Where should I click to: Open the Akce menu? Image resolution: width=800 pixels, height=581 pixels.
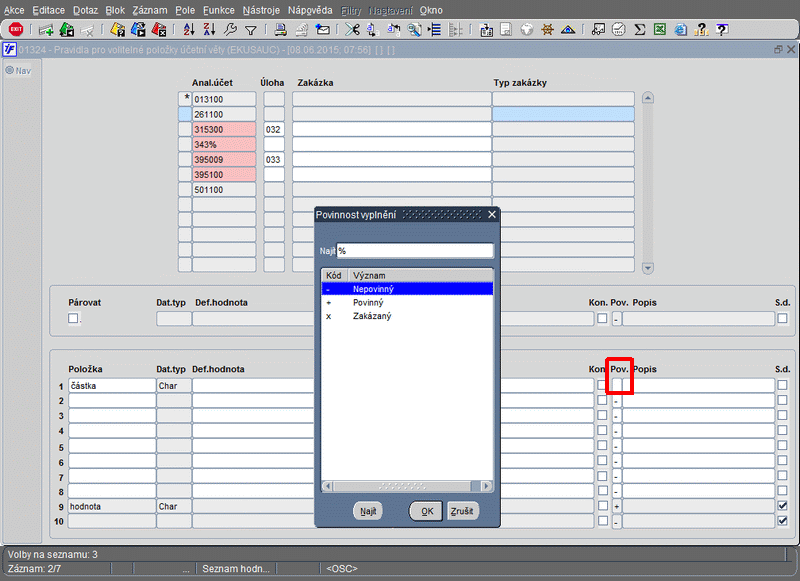coord(14,10)
